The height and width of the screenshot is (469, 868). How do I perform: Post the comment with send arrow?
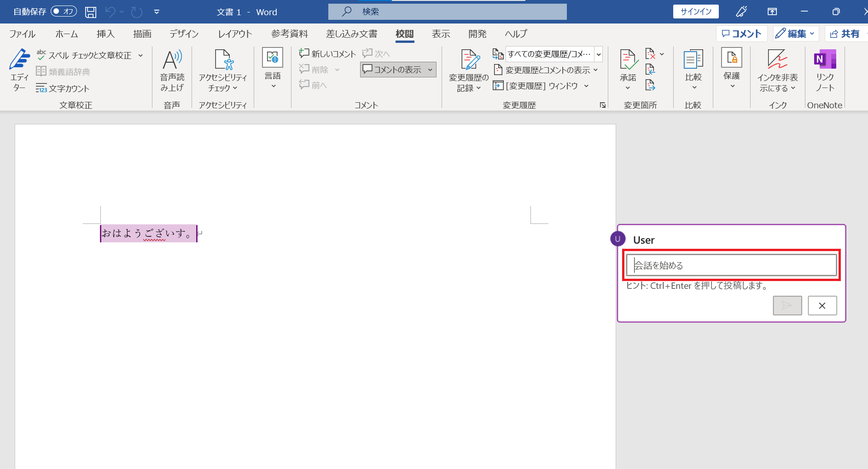[x=787, y=305]
